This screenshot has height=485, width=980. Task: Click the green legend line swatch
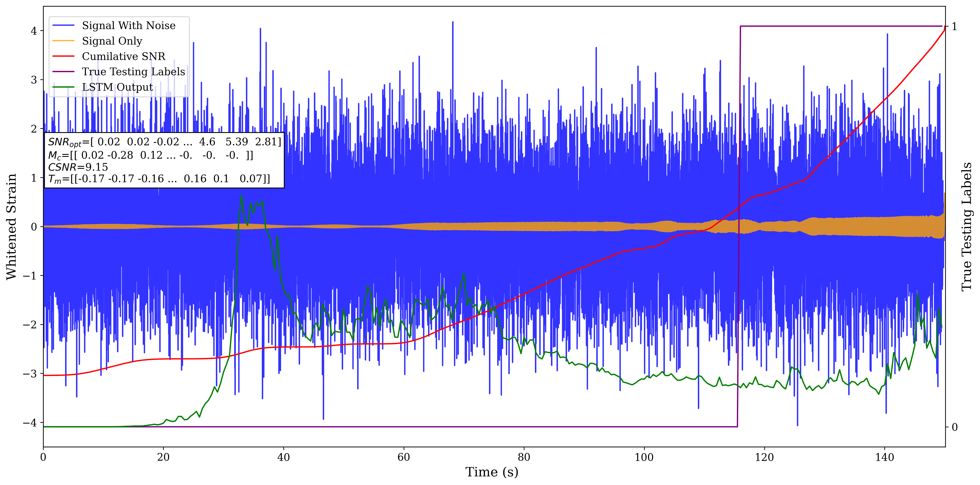click(63, 87)
